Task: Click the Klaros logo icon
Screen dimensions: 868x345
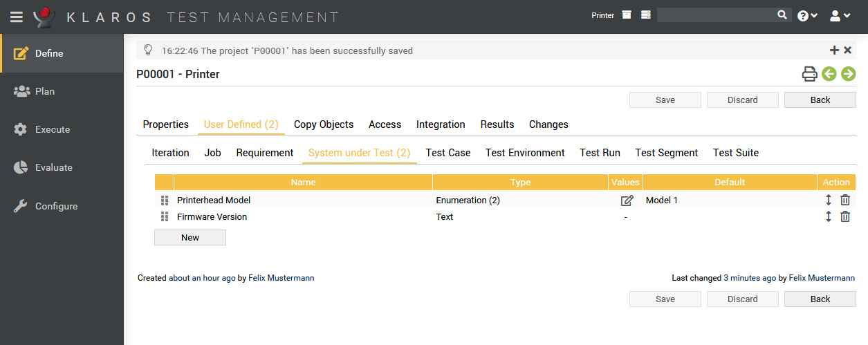Action: 44,16
